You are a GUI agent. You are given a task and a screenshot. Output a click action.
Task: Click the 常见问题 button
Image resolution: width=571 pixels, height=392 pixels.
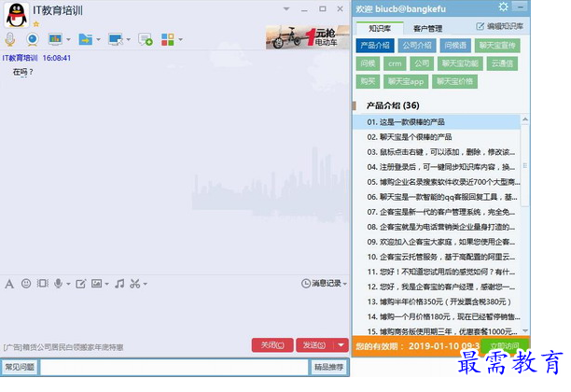pos(20,367)
